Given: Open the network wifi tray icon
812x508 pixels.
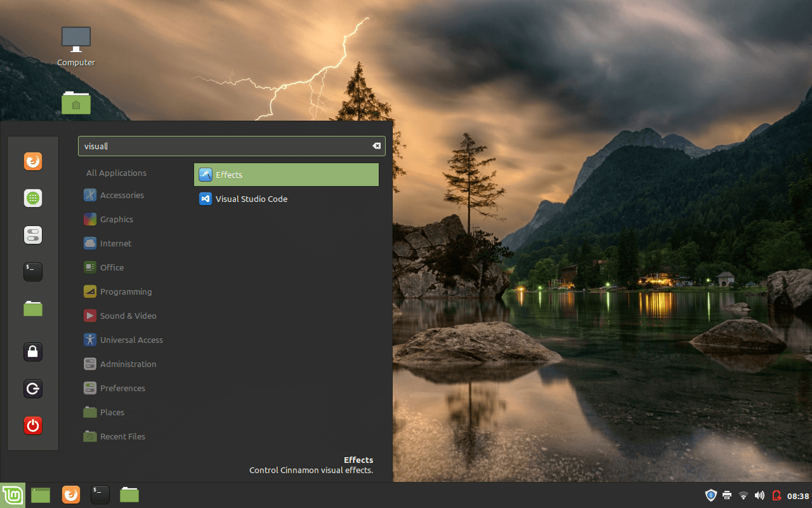Looking at the screenshot, I should tap(743, 495).
